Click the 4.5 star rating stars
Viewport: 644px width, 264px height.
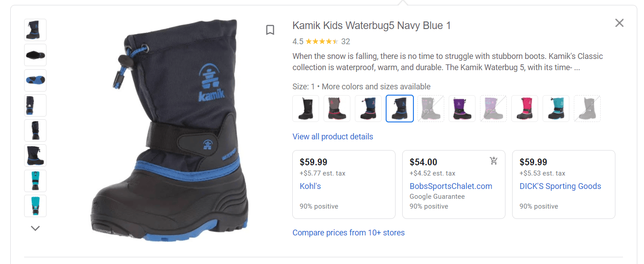click(x=321, y=41)
